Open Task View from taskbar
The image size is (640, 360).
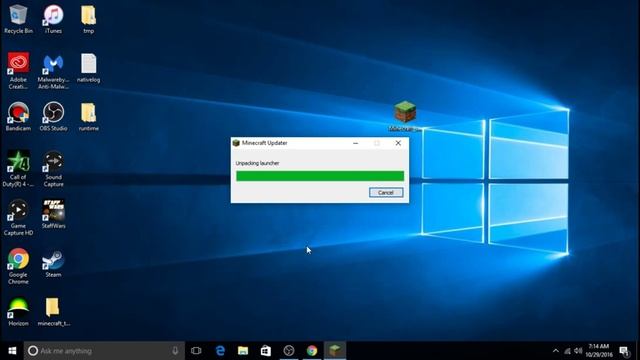196,351
